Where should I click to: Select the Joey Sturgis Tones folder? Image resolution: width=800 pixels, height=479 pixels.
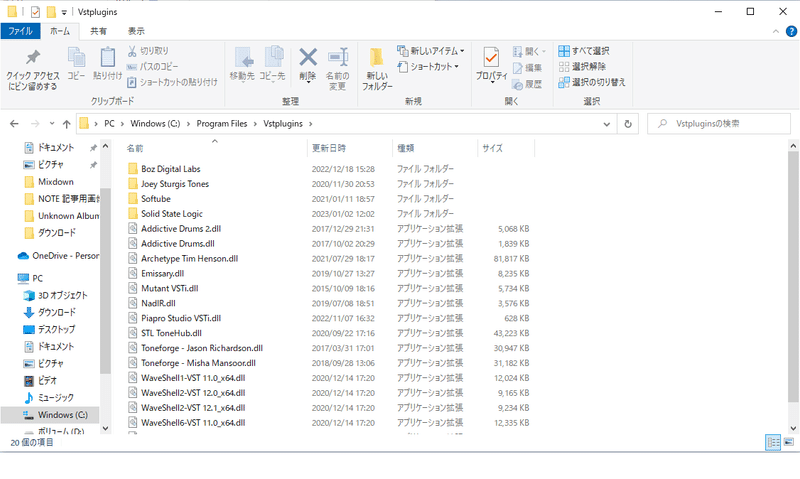pyautogui.click(x=175, y=184)
